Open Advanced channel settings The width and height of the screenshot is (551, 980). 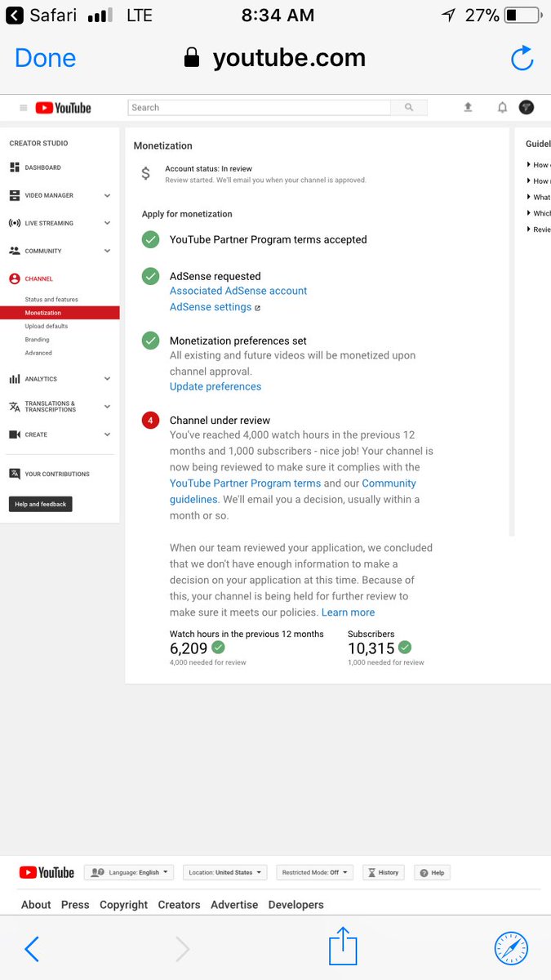pyautogui.click(x=38, y=353)
